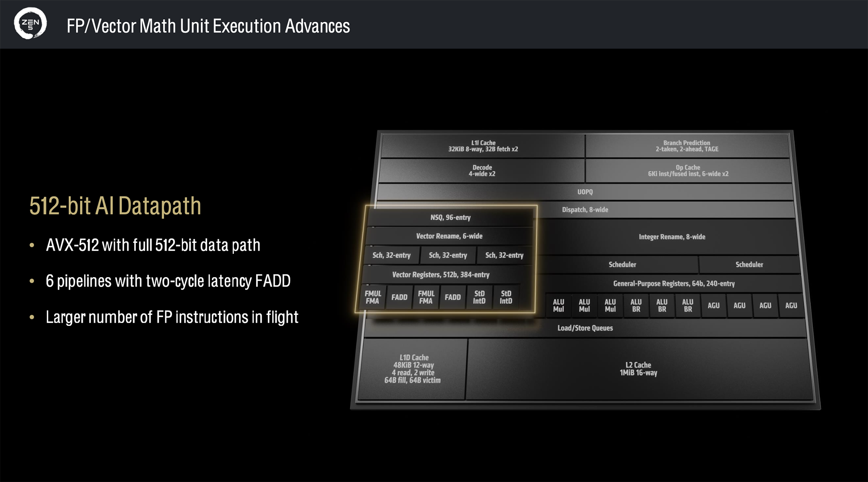This screenshot has width=868, height=482.
Task: Click the Vector Rename, 6-wide block
Action: (x=449, y=236)
